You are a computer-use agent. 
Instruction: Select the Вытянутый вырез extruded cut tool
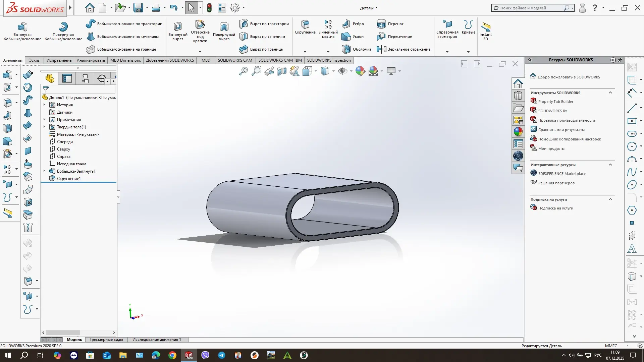click(178, 31)
